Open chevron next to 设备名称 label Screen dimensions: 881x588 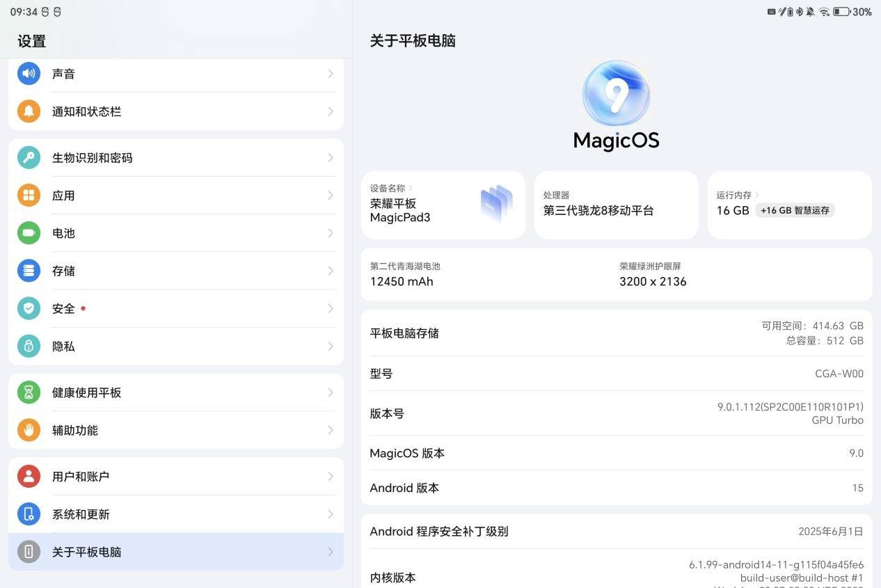411,188
